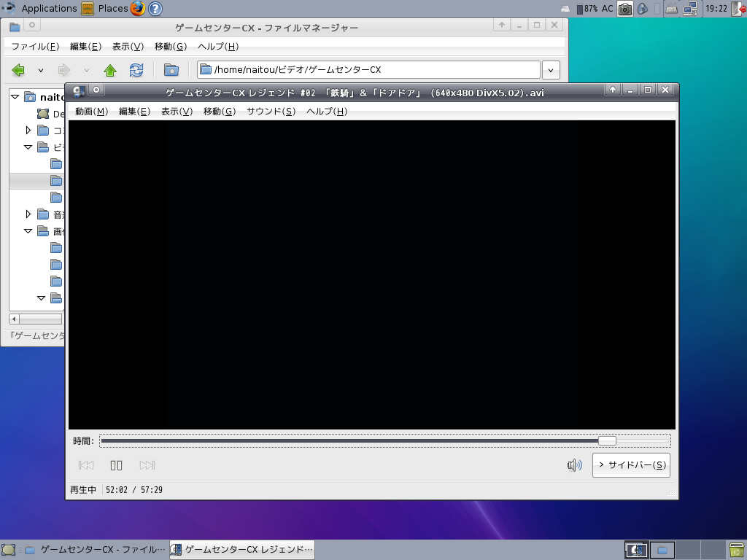The image size is (747, 560).
Task: Open trash icon in bottom panel
Action: 738,551
